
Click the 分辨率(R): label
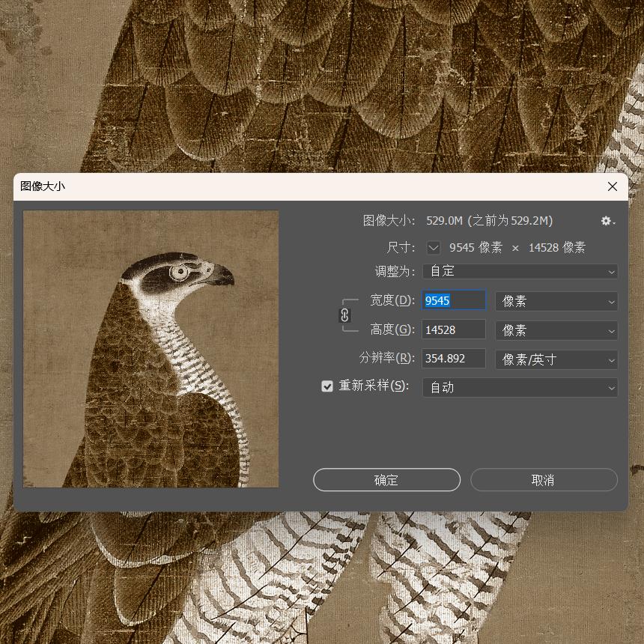tap(387, 358)
